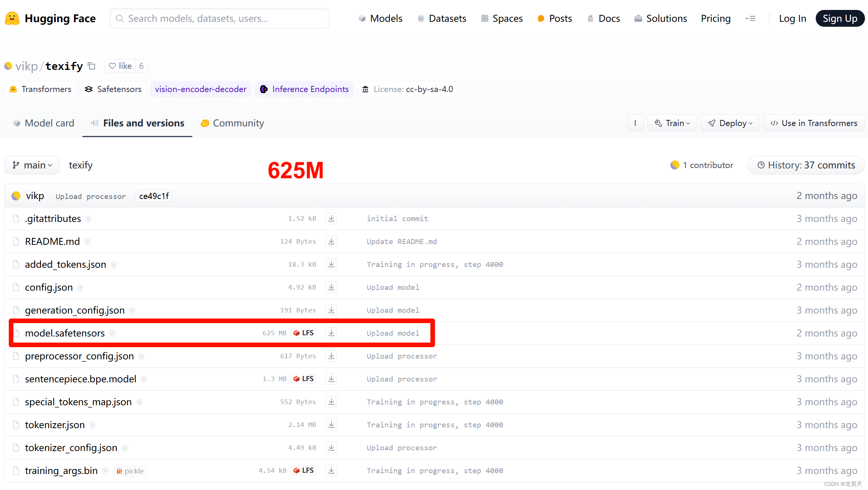Click the safety shield icon beside config.json
Viewport: 868px width, 490px height.
[x=80, y=288]
